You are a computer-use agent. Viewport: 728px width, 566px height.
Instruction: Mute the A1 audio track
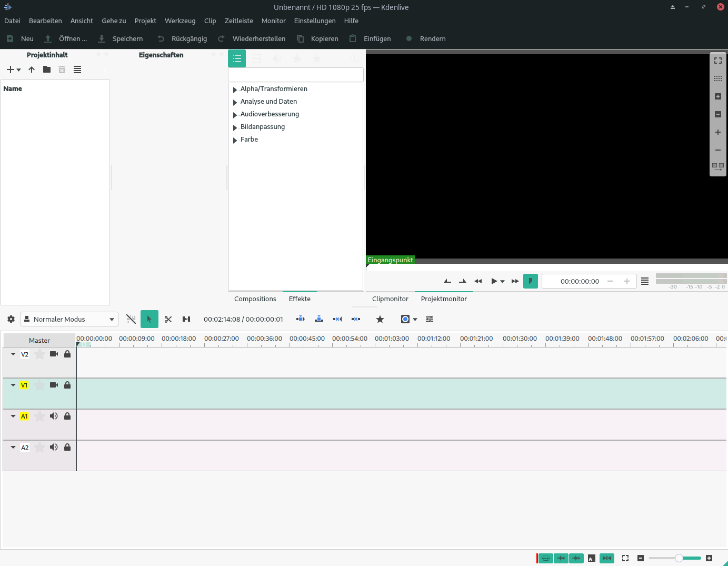click(54, 416)
